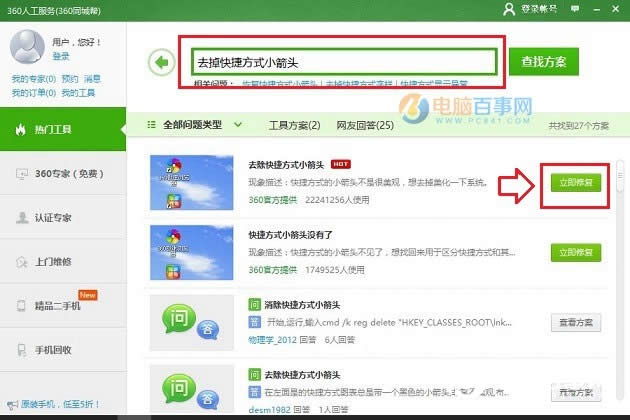Open 热门工具 from the sidebar
The height and width of the screenshot is (420, 630).
point(62,129)
